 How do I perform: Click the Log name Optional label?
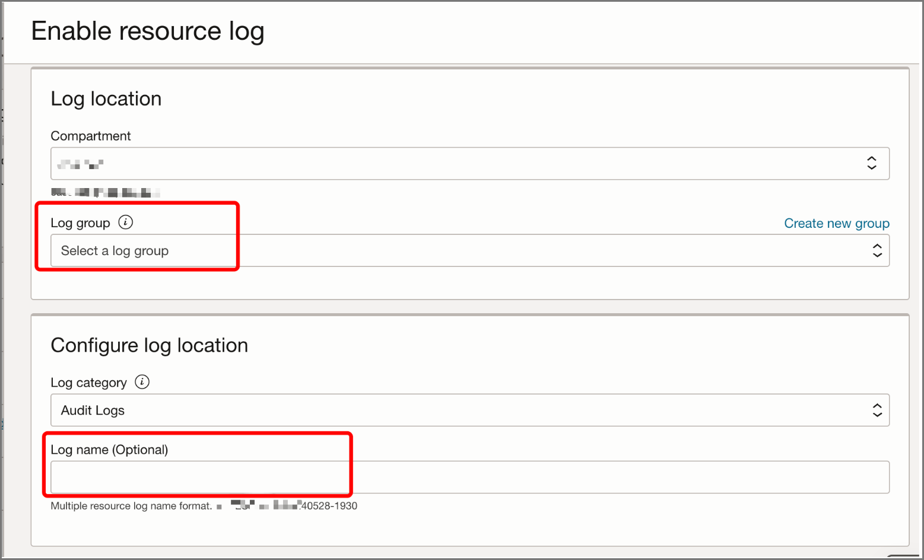[110, 449]
